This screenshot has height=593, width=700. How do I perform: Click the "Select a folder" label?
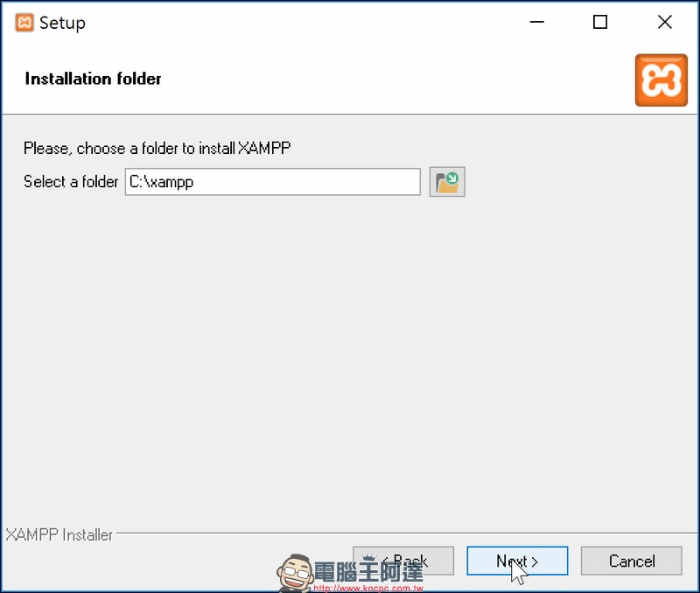(x=71, y=182)
